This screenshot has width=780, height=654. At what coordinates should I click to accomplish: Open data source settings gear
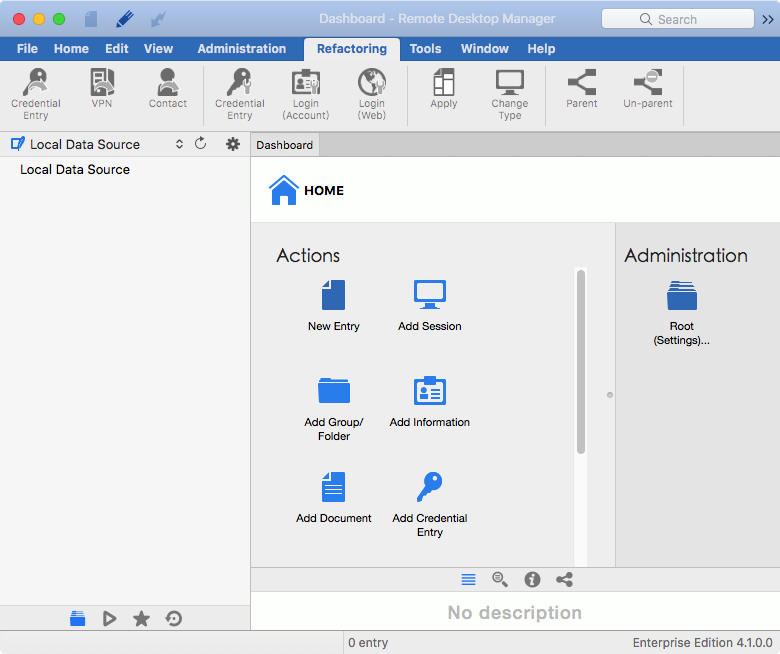233,144
